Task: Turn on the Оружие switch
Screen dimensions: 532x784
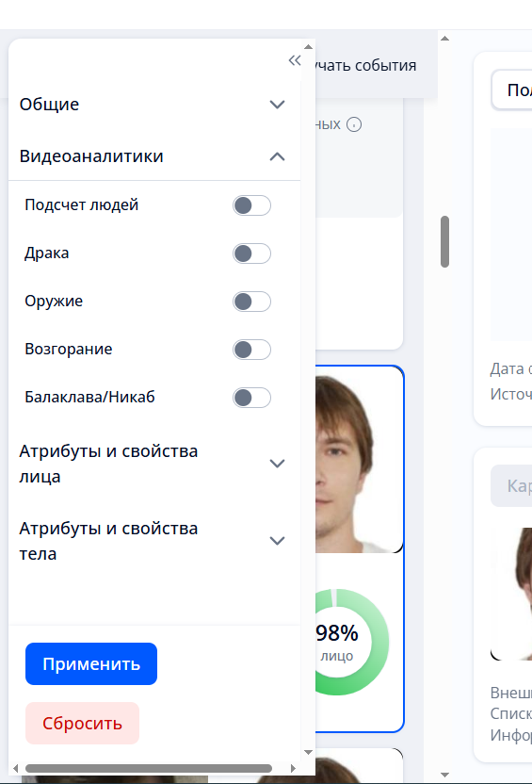Action: [251, 302]
